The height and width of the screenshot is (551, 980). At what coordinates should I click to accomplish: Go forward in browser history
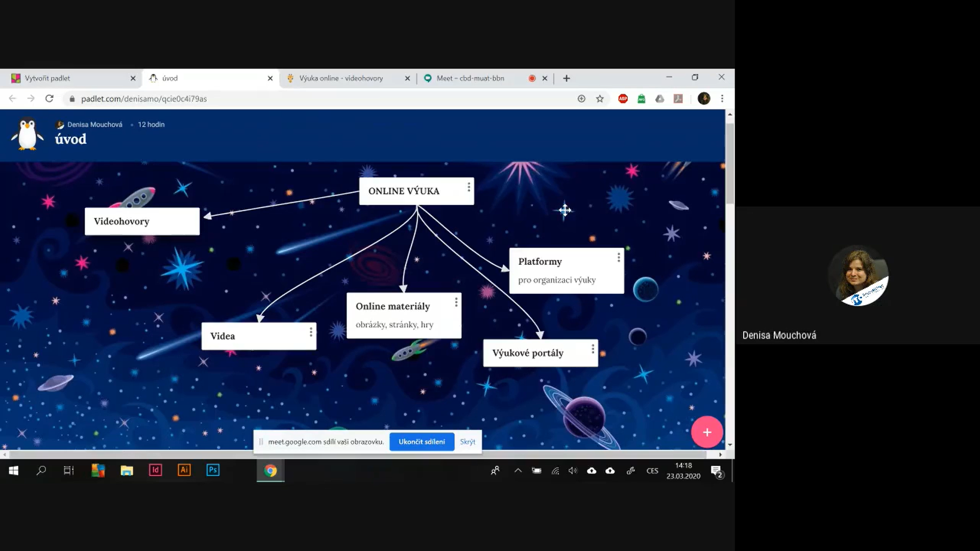click(x=31, y=98)
